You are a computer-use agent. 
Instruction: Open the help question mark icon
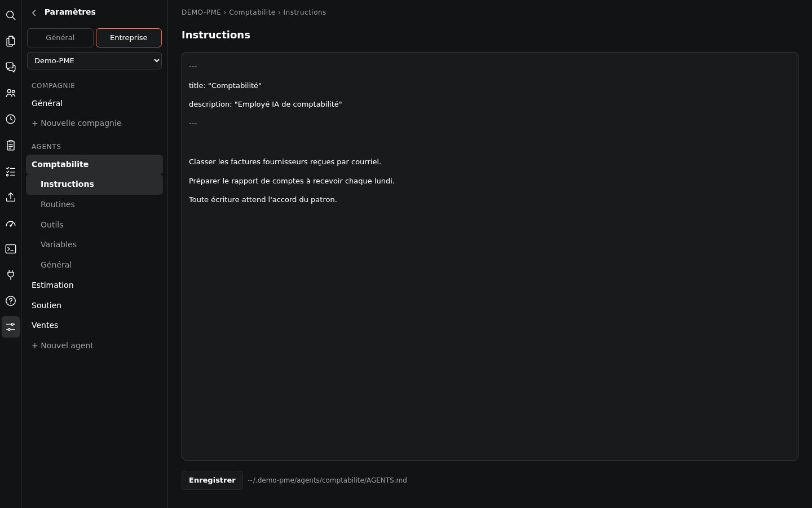click(11, 301)
